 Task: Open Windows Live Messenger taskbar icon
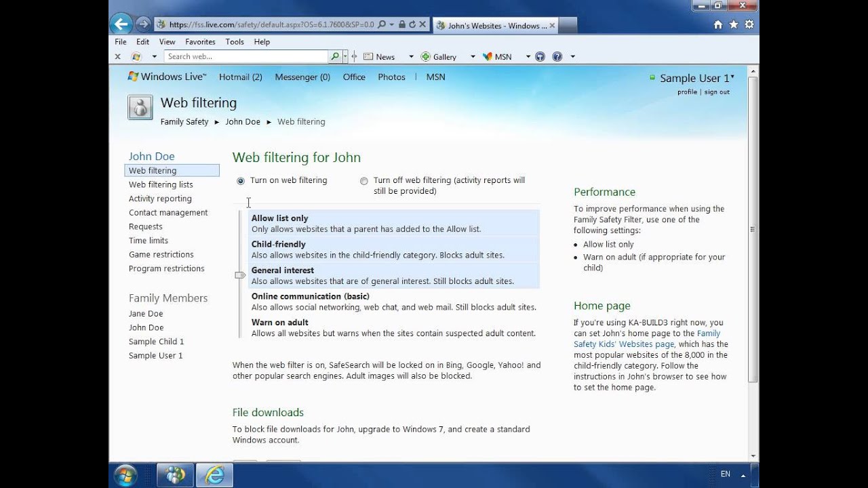point(176,475)
